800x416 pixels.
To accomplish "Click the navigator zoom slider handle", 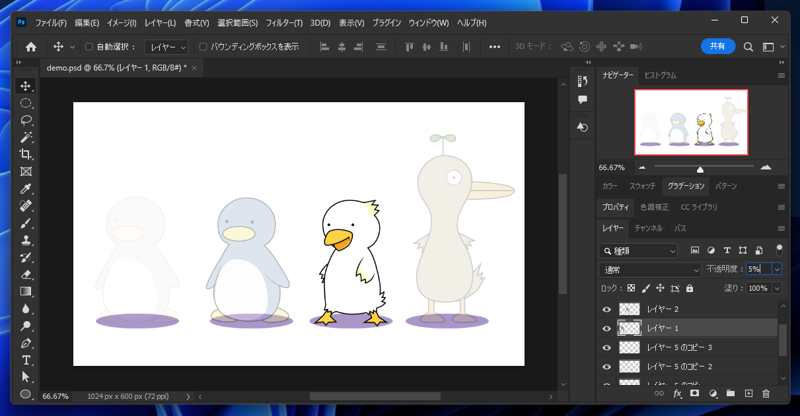I will coord(700,168).
